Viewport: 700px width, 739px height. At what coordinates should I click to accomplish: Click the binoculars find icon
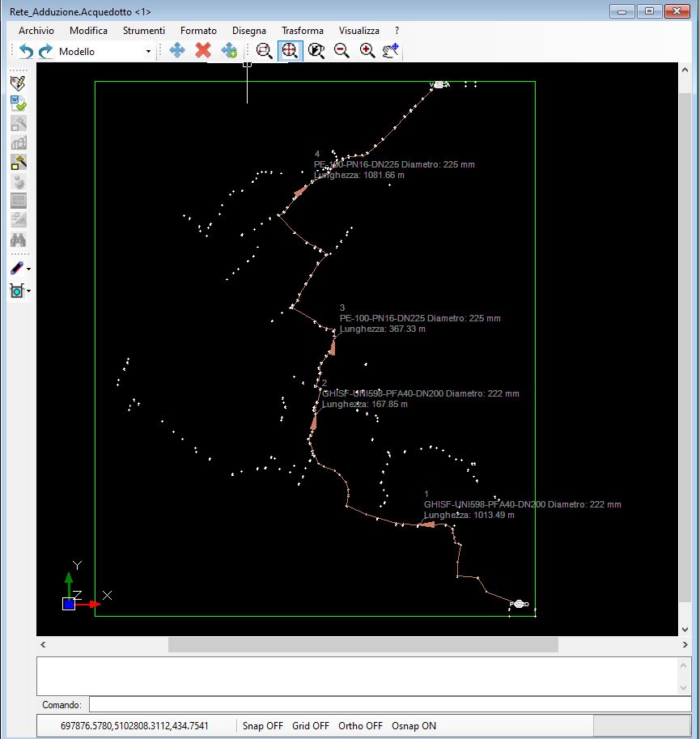point(18,240)
